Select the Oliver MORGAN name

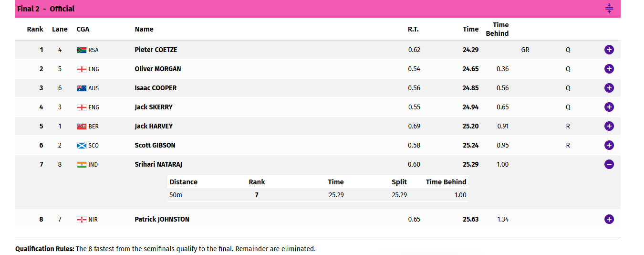coord(158,69)
